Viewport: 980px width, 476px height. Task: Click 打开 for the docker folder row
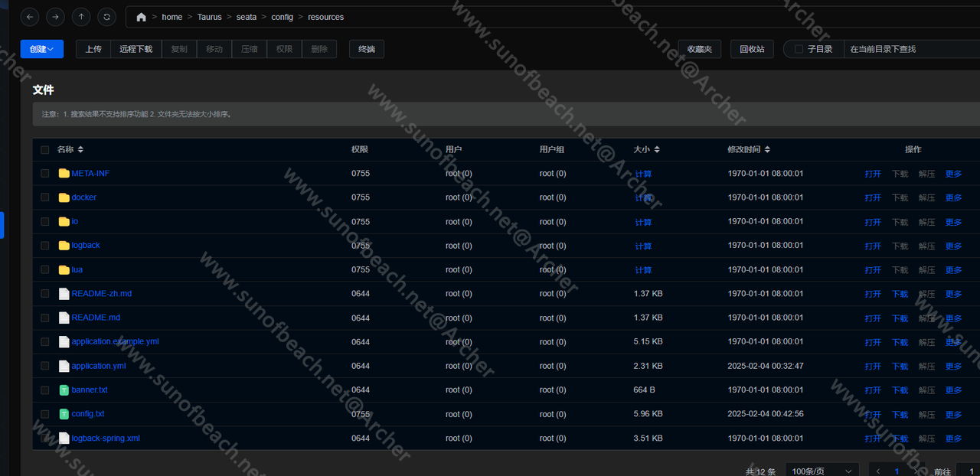click(x=873, y=197)
